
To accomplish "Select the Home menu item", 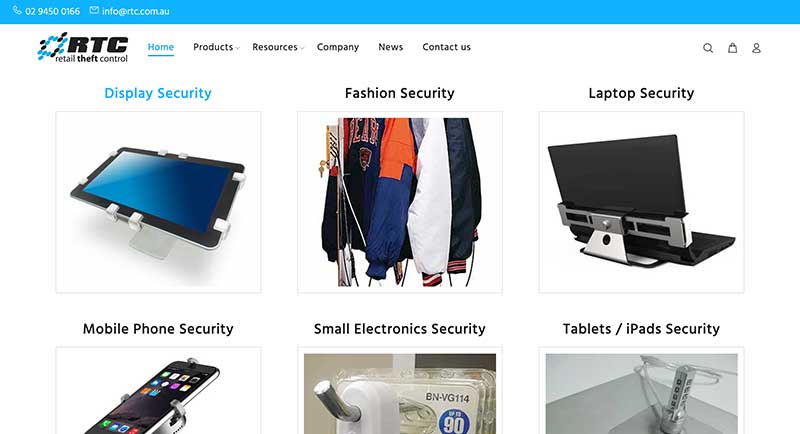I will [161, 47].
